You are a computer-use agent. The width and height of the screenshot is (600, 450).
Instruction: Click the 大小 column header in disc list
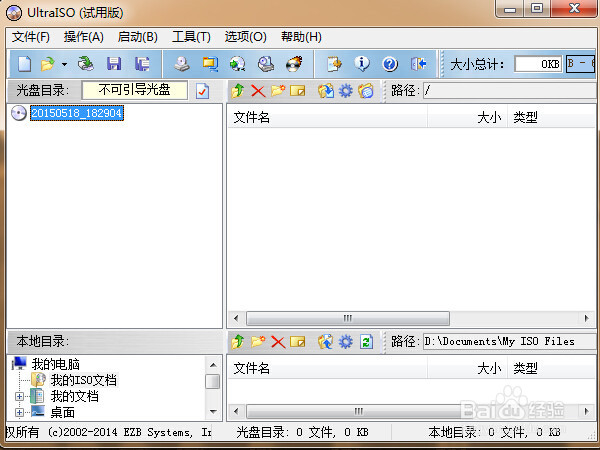pos(467,117)
